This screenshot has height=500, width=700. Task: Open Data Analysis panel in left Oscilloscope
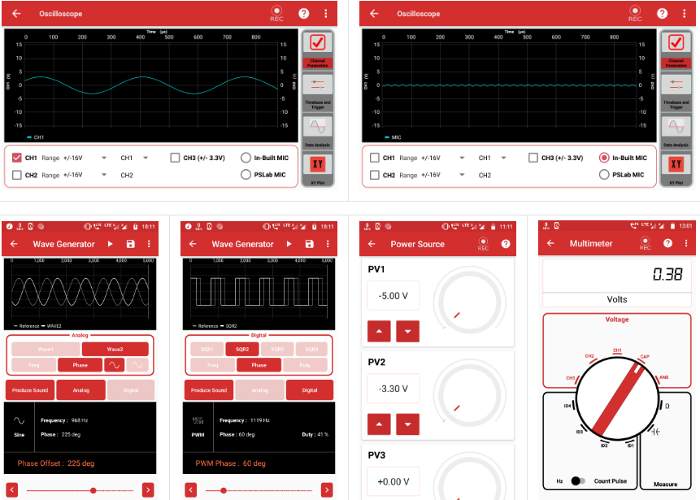(x=317, y=130)
